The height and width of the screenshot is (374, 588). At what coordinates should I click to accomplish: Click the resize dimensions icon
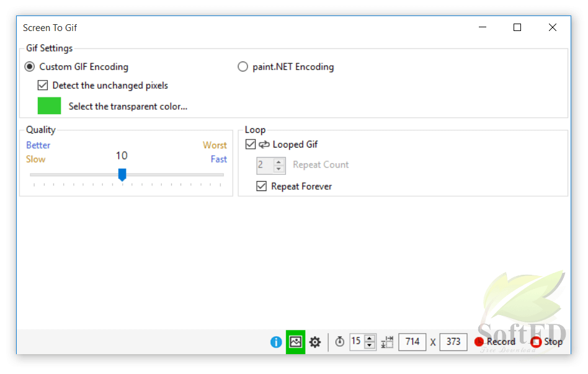(x=387, y=342)
